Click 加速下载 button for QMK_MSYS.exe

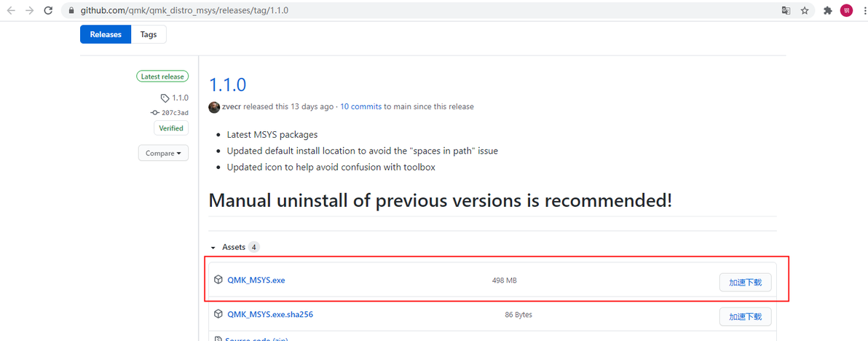pyautogui.click(x=745, y=282)
